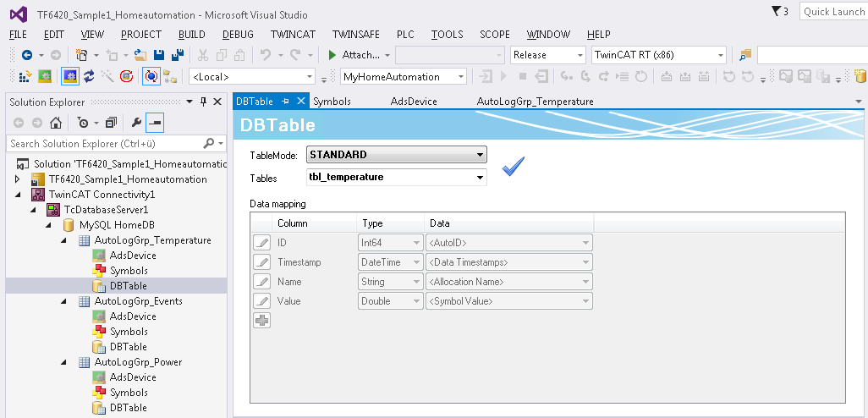The height and width of the screenshot is (418, 868).
Task: Click the edit pencil for Timestamp row
Action: tap(262, 261)
